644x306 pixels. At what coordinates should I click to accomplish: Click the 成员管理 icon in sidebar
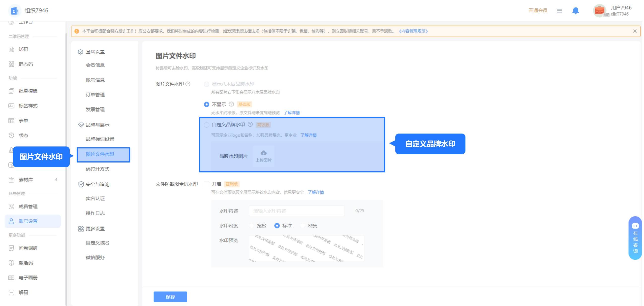click(11, 206)
